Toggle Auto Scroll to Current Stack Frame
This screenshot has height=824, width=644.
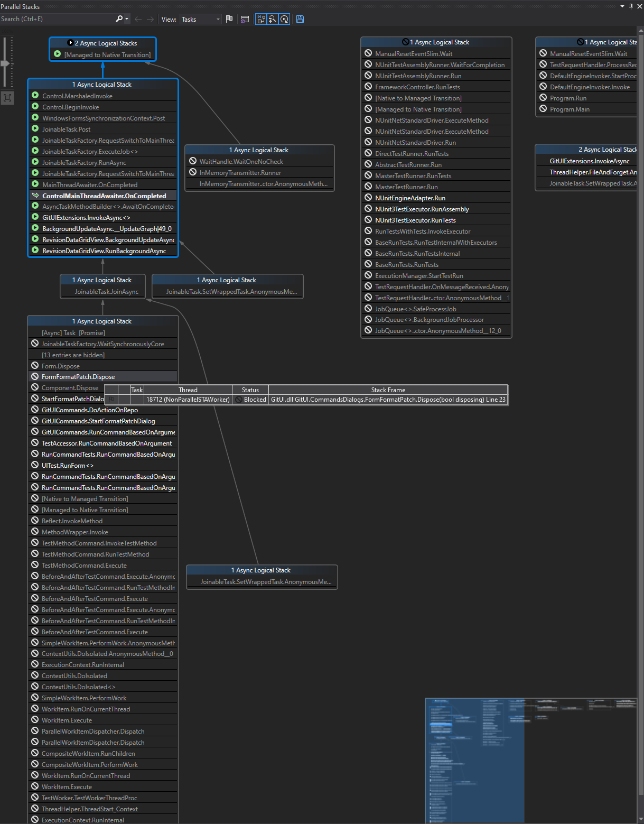click(x=261, y=19)
